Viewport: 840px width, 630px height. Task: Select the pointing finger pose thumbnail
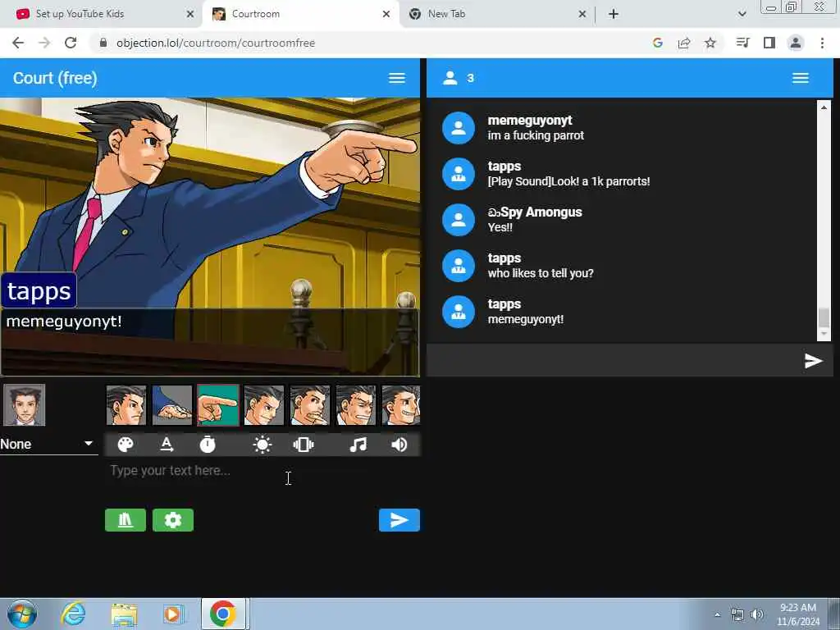click(x=218, y=405)
